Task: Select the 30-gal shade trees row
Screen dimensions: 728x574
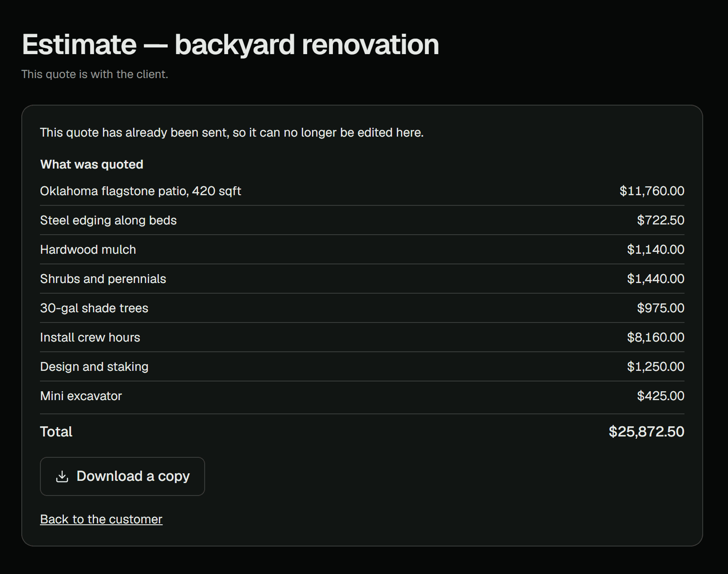Action: [x=362, y=308]
